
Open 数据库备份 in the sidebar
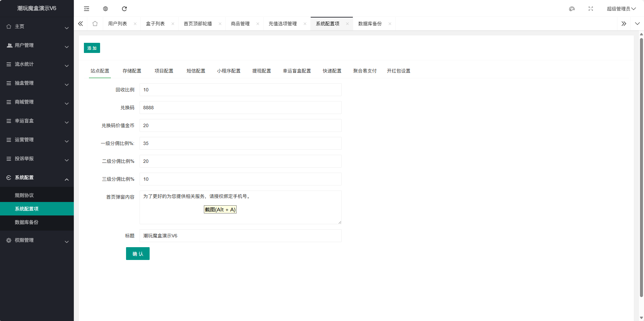pyautogui.click(x=37, y=222)
